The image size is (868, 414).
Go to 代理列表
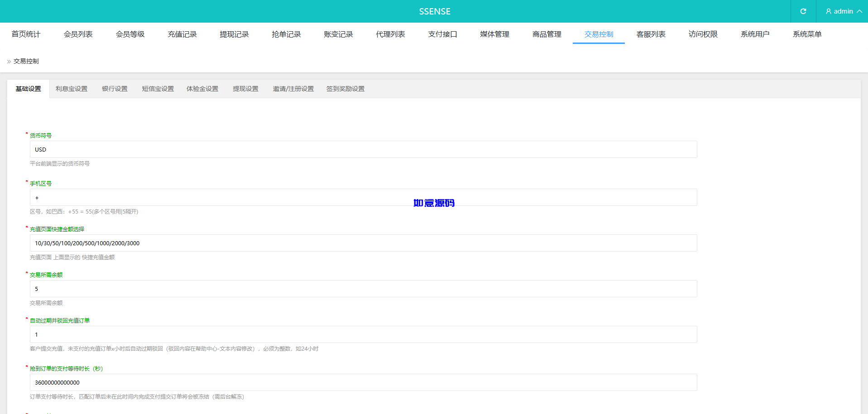click(390, 34)
